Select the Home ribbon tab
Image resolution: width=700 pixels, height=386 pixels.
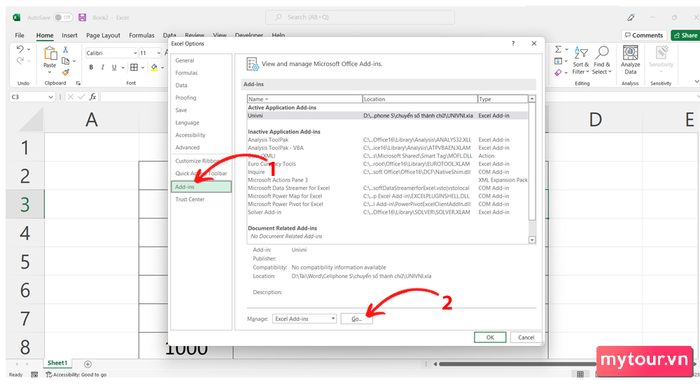pos(45,35)
